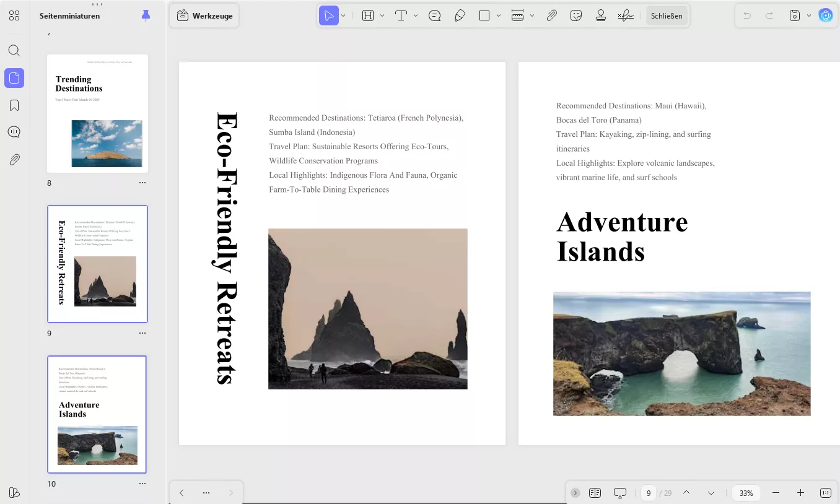Select the signature tool
Viewport: 840px width, 504px height.
tap(626, 16)
